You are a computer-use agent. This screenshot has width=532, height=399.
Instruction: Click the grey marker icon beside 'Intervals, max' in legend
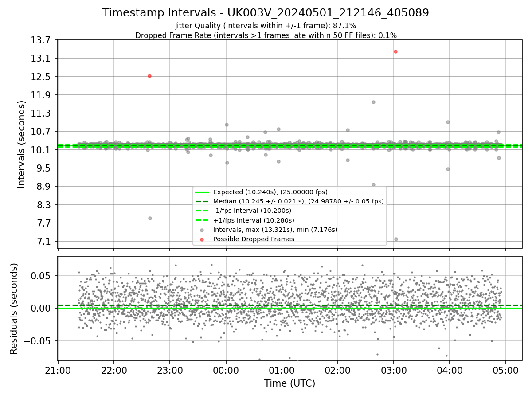coord(202,230)
